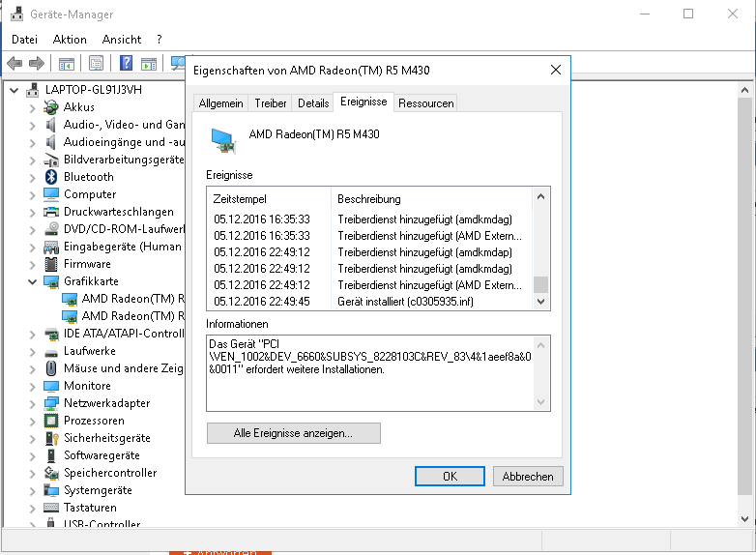This screenshot has height=555, width=756.
Task: Expand the Laufwerke category
Action: [x=32, y=352]
